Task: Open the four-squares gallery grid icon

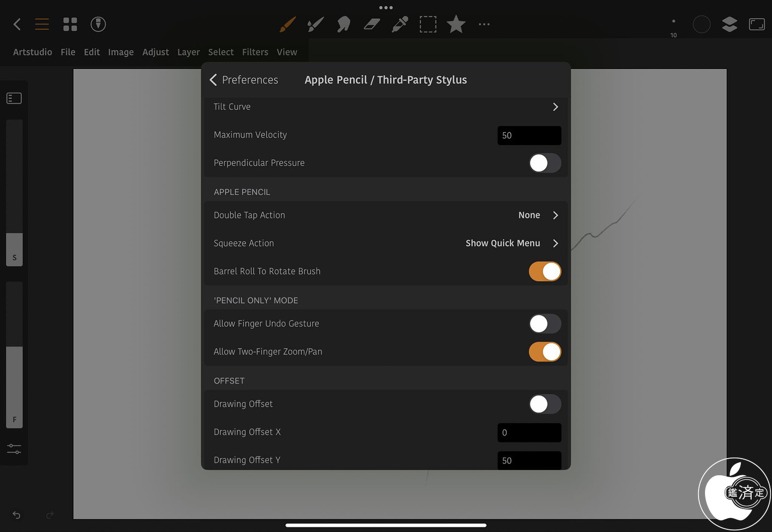Action: point(70,24)
